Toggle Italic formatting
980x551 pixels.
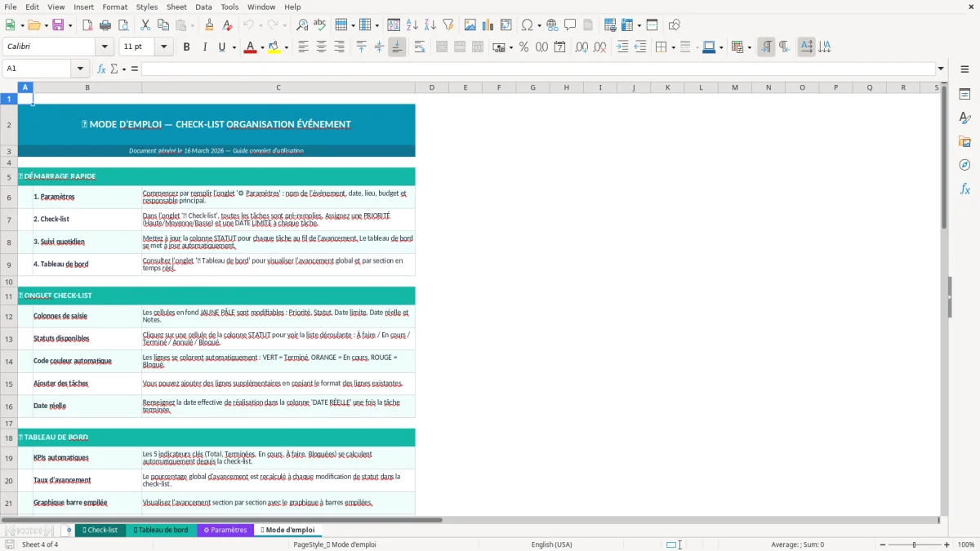204,47
